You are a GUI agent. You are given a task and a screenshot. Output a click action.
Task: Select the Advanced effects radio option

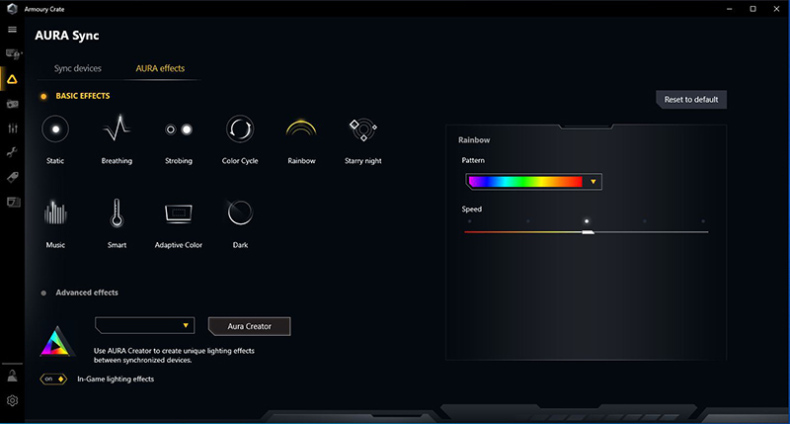[44, 293]
